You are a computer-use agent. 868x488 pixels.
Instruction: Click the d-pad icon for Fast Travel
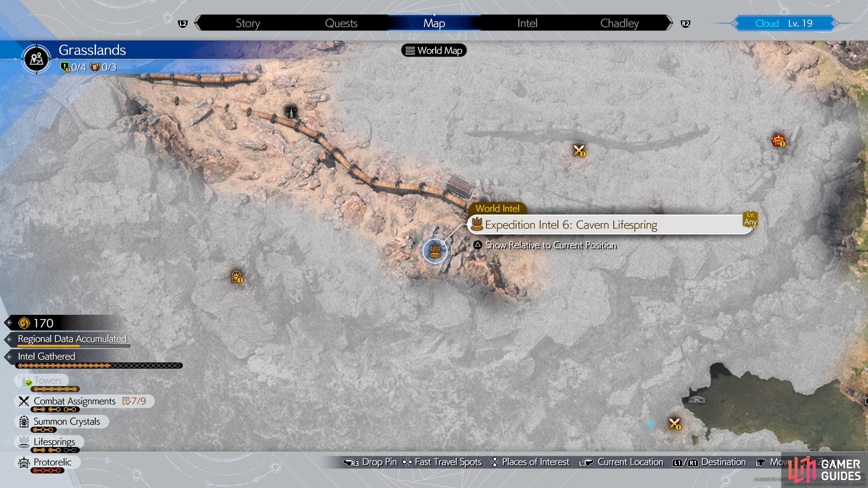tap(407, 462)
